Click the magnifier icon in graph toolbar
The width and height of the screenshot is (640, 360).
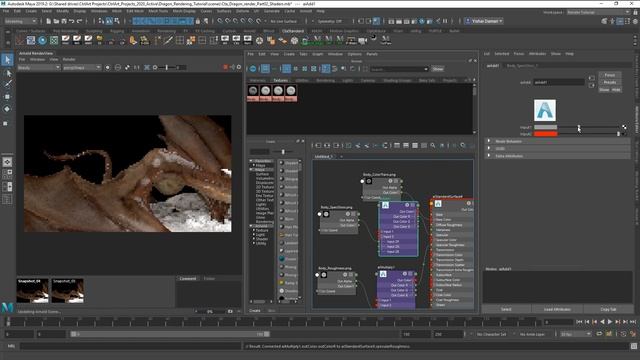[433, 145]
